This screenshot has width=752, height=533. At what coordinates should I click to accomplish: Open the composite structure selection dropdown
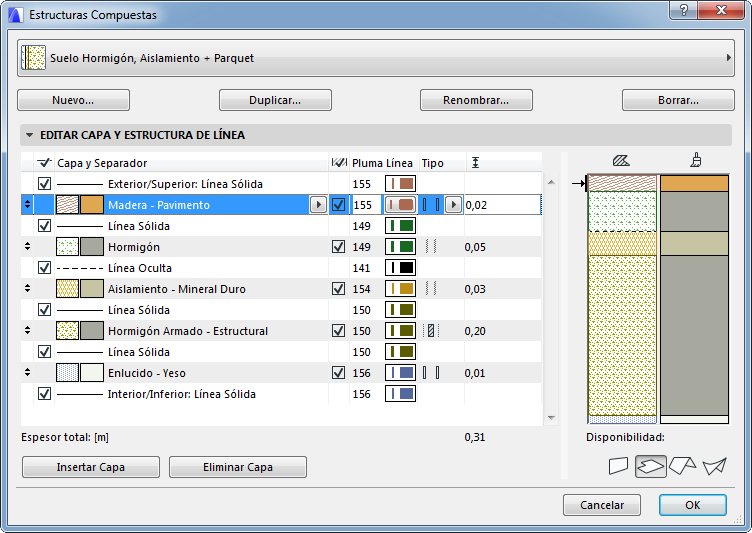point(376,58)
